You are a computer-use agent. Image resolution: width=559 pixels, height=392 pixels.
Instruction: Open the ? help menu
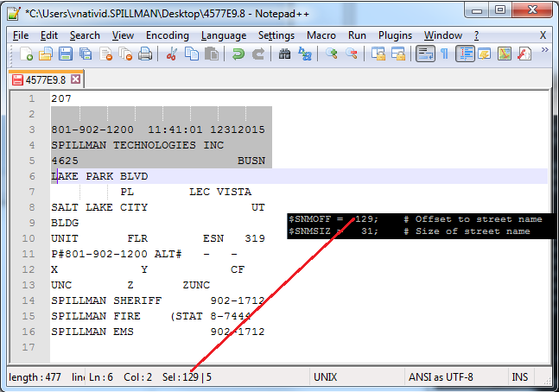click(476, 35)
